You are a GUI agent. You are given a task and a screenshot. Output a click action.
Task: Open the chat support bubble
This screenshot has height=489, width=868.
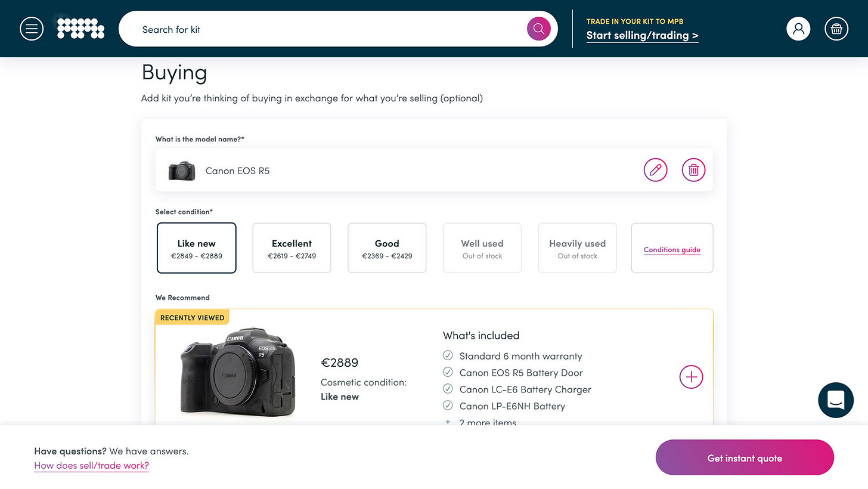pos(836,400)
